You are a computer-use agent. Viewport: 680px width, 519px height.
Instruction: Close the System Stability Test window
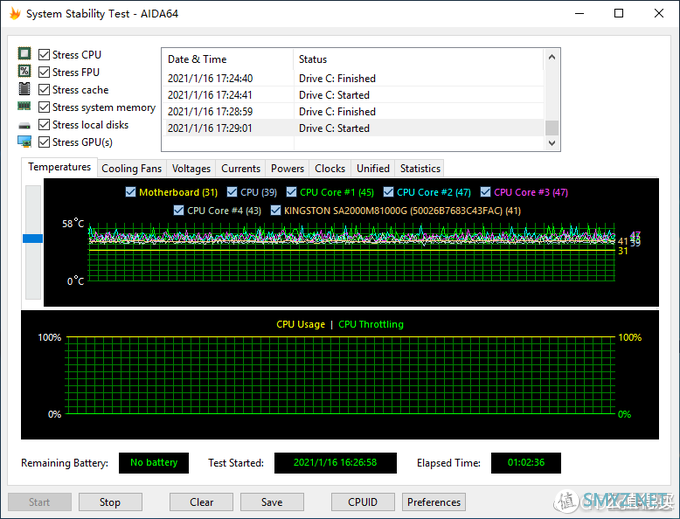[x=659, y=13]
